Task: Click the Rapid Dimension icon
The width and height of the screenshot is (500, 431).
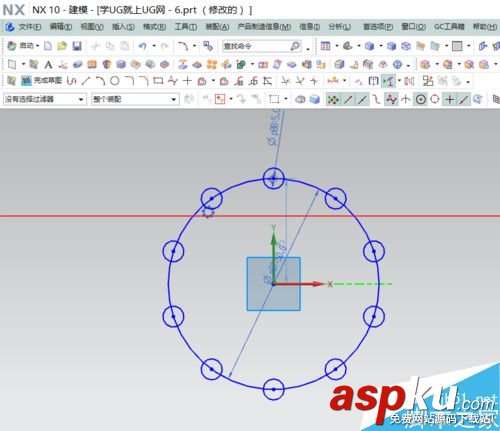Action: point(333,81)
